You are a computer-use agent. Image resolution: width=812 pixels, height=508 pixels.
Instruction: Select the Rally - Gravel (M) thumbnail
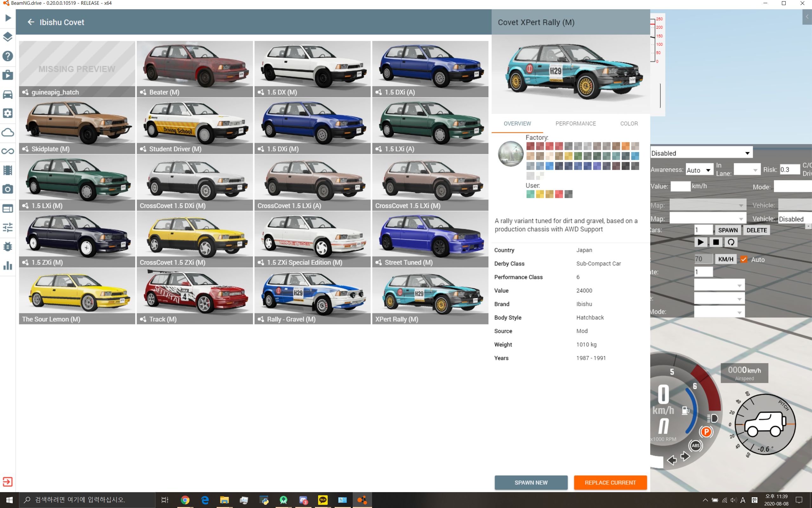[x=312, y=296]
